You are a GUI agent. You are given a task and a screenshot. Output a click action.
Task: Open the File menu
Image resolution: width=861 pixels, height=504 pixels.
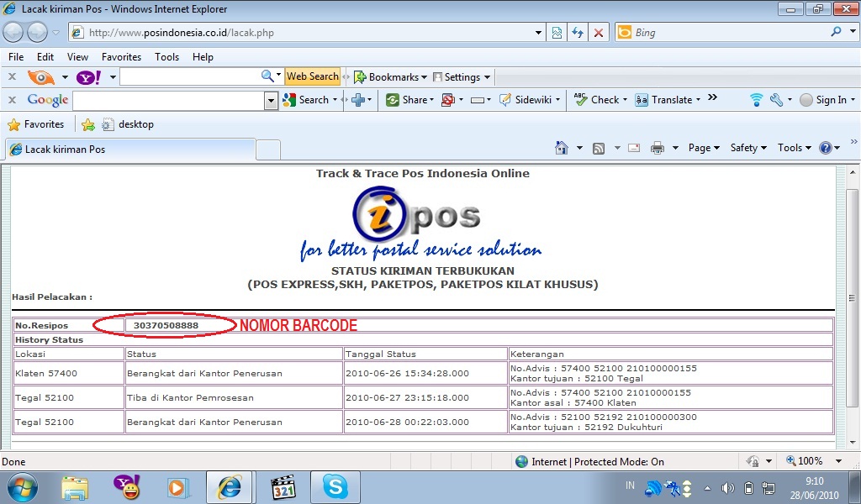tap(16, 57)
